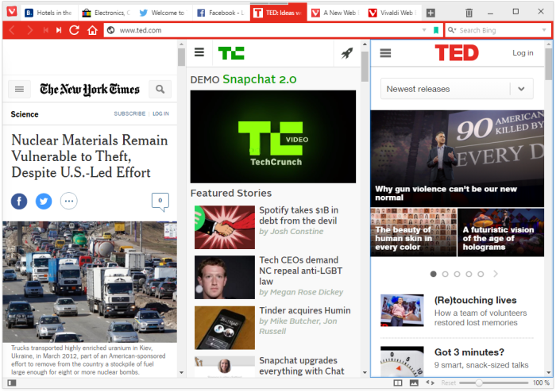Select the fourth TED carousel dot
556x392 pixels.
pyautogui.click(x=469, y=274)
